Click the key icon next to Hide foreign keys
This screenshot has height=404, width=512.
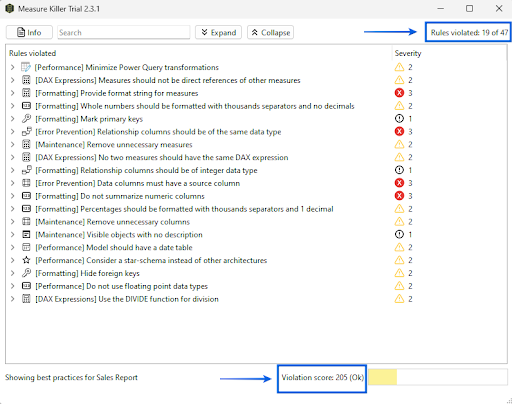pyautogui.click(x=26, y=273)
